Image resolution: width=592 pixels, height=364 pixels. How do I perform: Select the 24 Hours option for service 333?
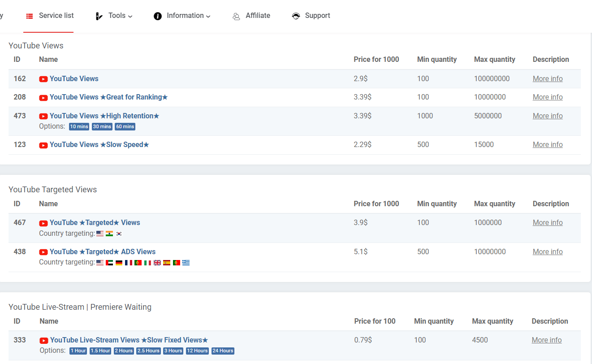[223, 351]
